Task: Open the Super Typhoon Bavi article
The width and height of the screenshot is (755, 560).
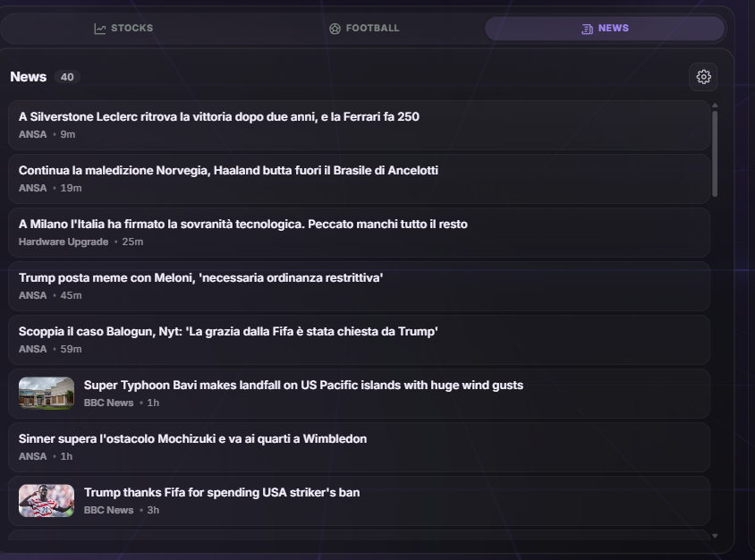Action: pos(359,394)
